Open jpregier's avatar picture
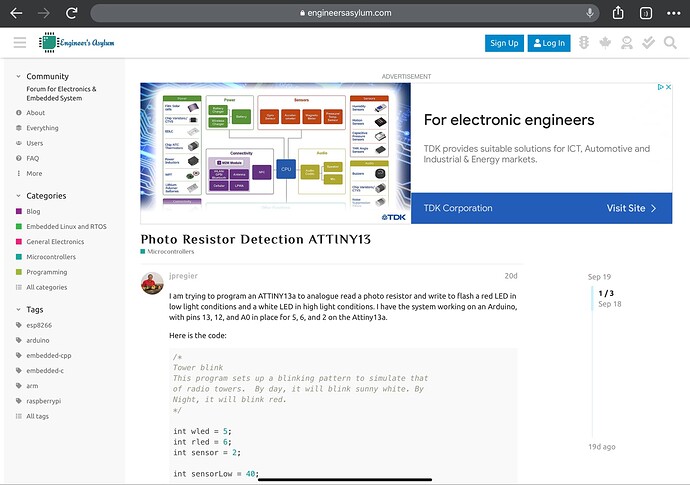The height and width of the screenshot is (485, 690). tap(152, 283)
